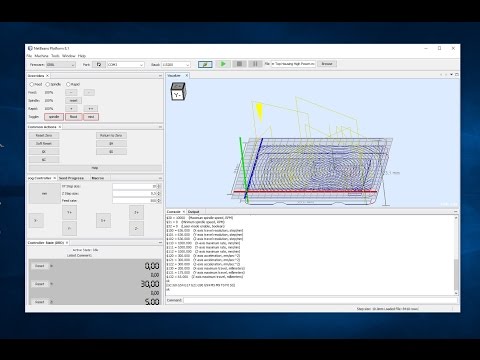Open the Firmware dropdown
The width and height of the screenshot is (480, 360).
click(61, 64)
